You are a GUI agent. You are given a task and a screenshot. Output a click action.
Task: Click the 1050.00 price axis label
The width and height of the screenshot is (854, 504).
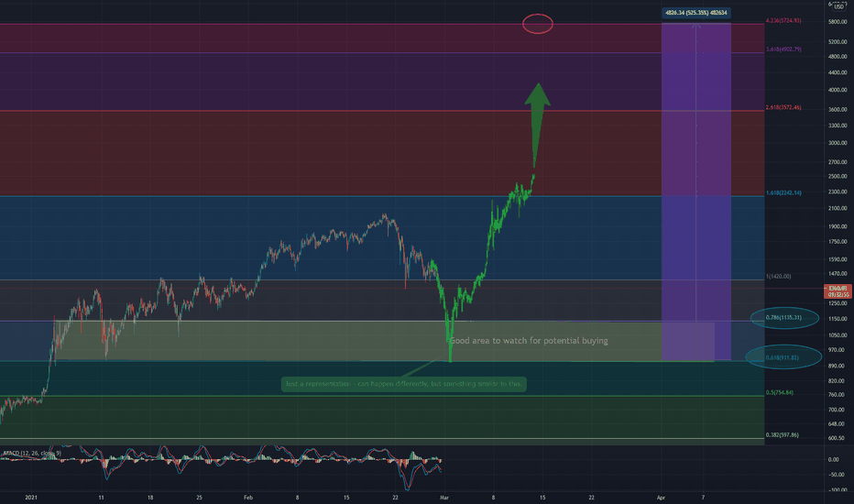coord(838,335)
